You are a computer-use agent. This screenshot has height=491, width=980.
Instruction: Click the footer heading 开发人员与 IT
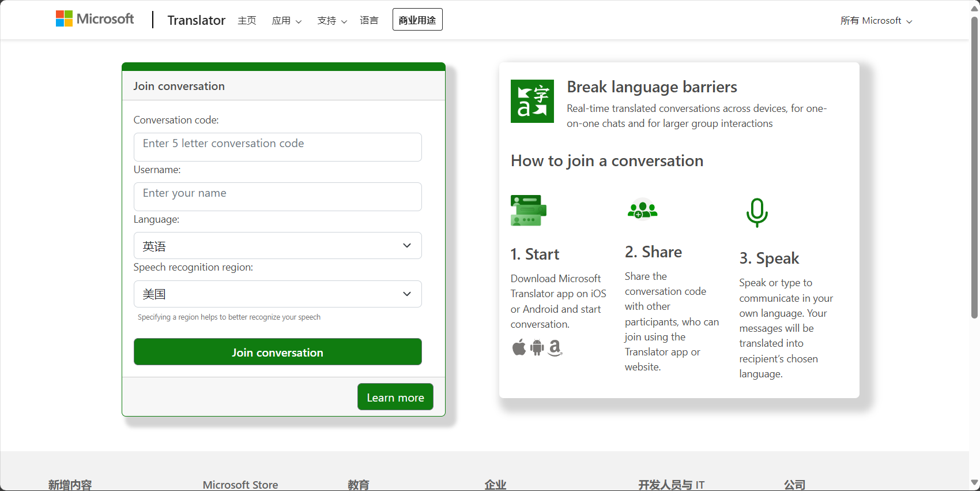tap(672, 485)
